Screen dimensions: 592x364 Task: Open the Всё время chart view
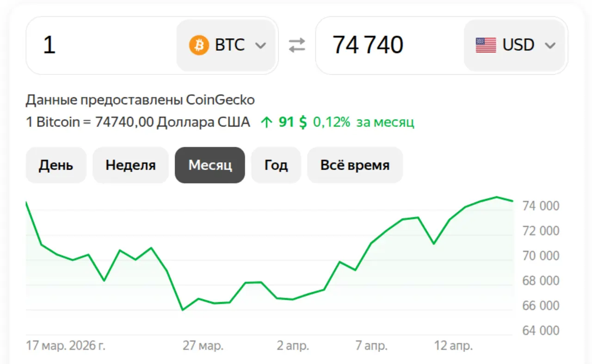click(355, 165)
